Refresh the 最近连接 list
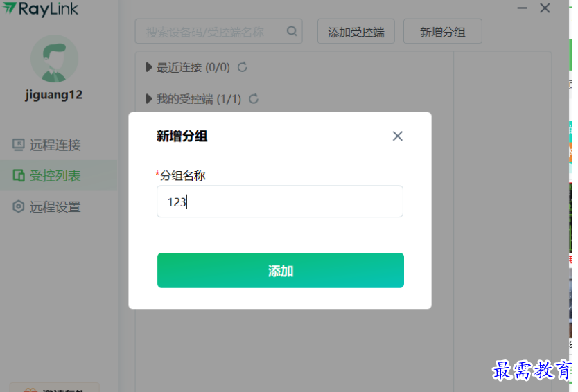578x392 pixels. [243, 67]
